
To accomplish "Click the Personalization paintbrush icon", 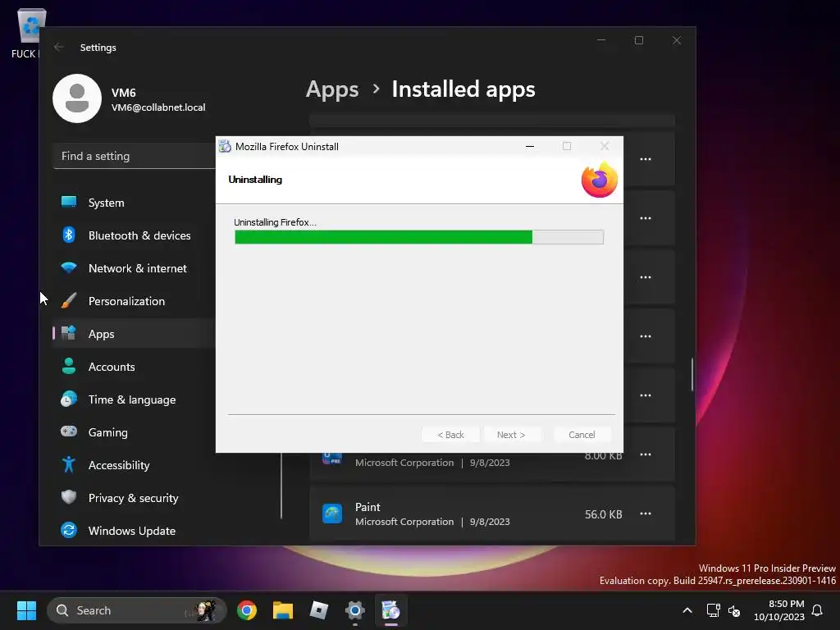I will [69, 300].
